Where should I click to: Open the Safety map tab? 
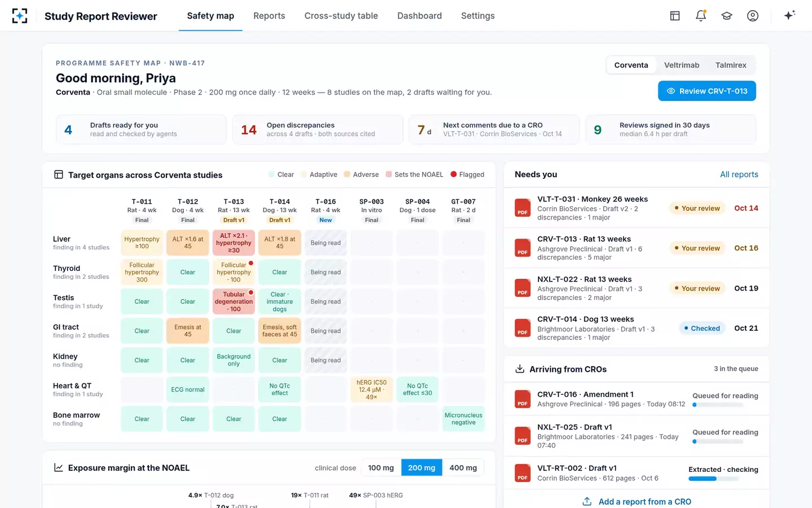[x=210, y=16]
